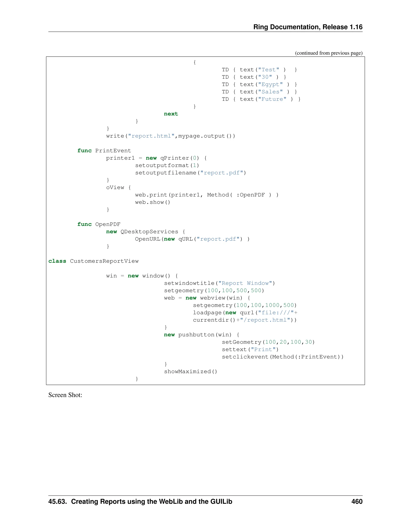Click the setoutputfilename("report.pdf") line
Viewport: 411px width, 532px height.
coord(190,173)
